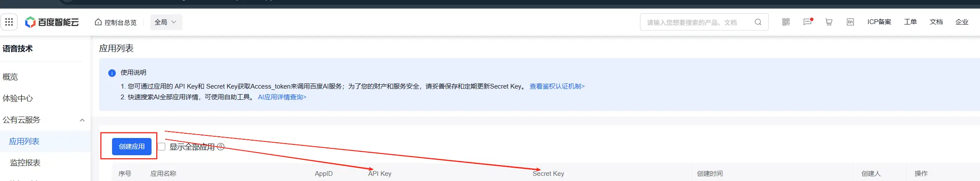Open the messages icon with red dot
This screenshot has width=980, height=181.
[x=808, y=22]
